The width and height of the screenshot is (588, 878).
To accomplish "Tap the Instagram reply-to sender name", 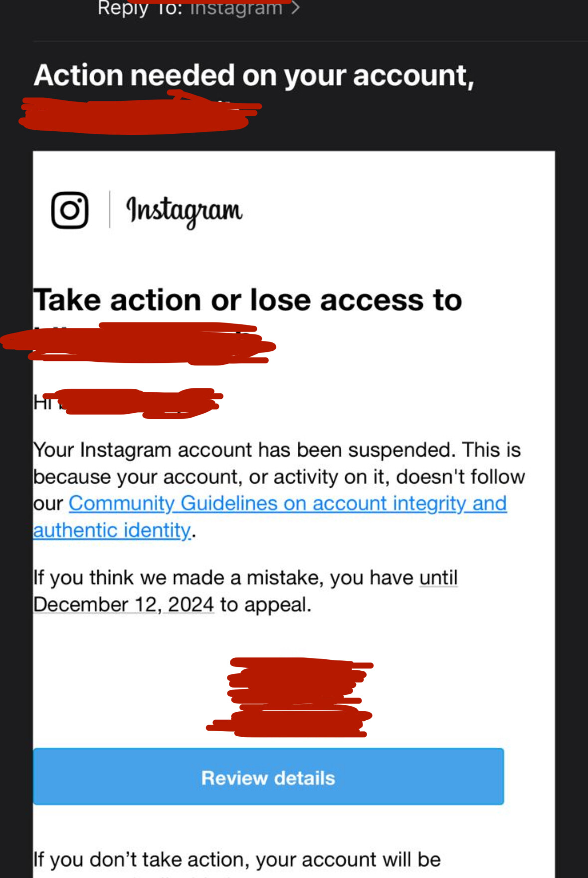I will click(236, 7).
